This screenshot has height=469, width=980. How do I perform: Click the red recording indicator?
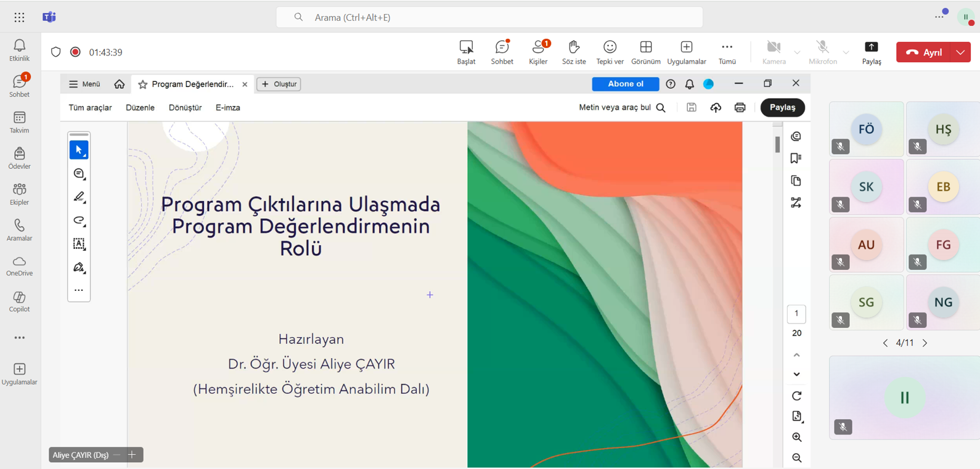75,52
